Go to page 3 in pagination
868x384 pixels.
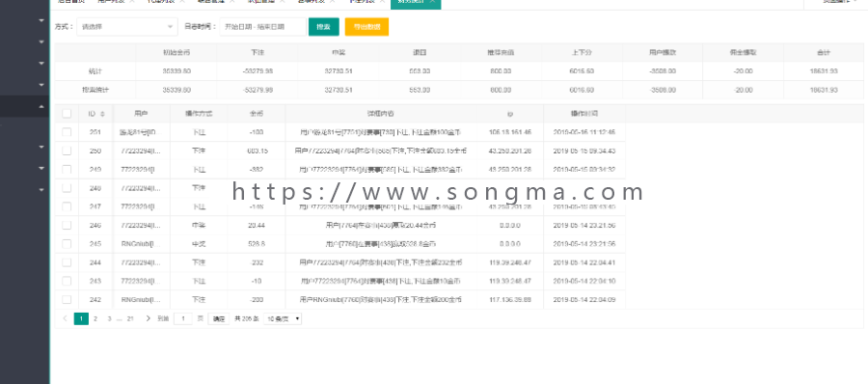point(109,318)
